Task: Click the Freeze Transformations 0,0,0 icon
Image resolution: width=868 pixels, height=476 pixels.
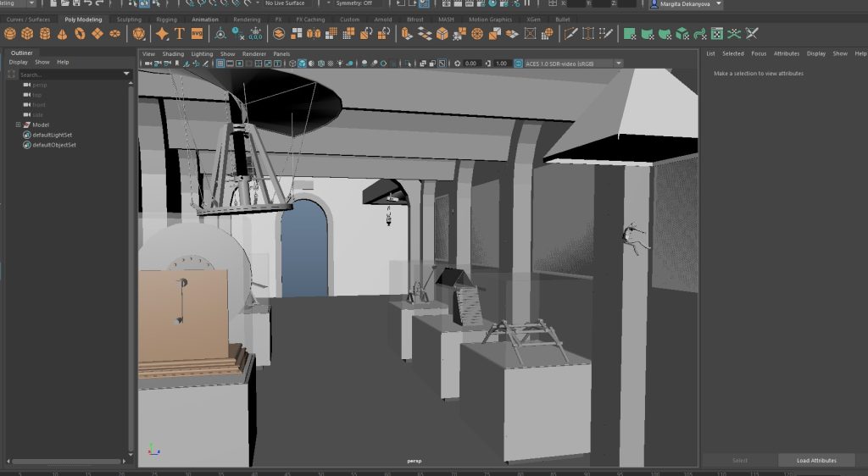Action: click(x=255, y=34)
